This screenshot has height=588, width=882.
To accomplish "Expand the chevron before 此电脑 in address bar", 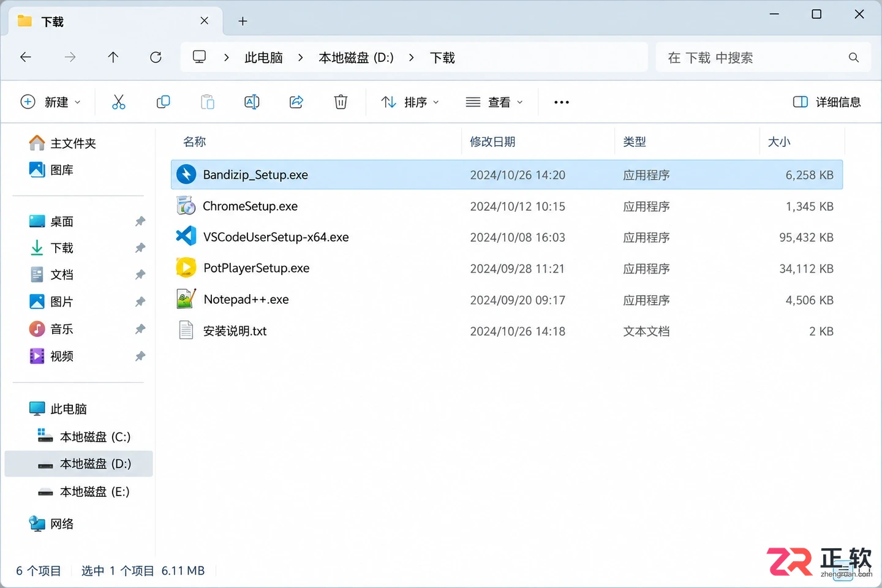I will [x=227, y=58].
